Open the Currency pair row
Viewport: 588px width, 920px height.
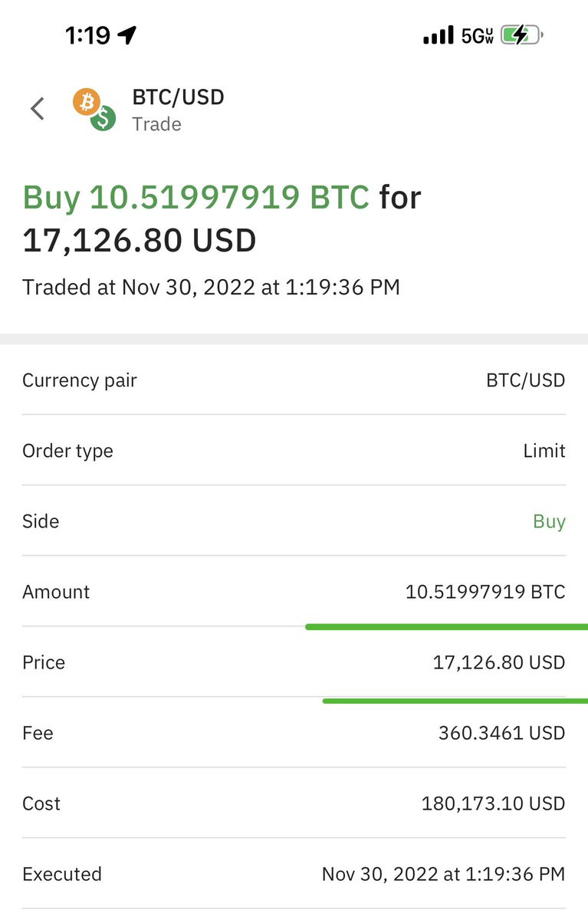point(294,380)
